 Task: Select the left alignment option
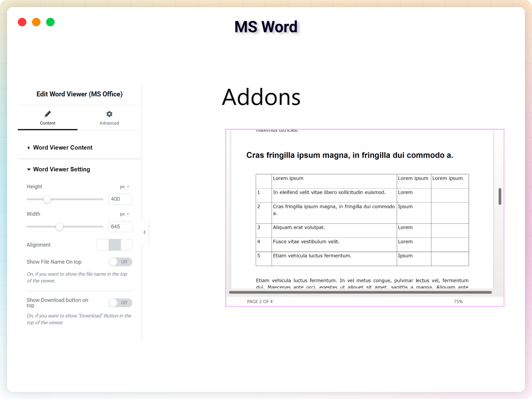pos(103,245)
